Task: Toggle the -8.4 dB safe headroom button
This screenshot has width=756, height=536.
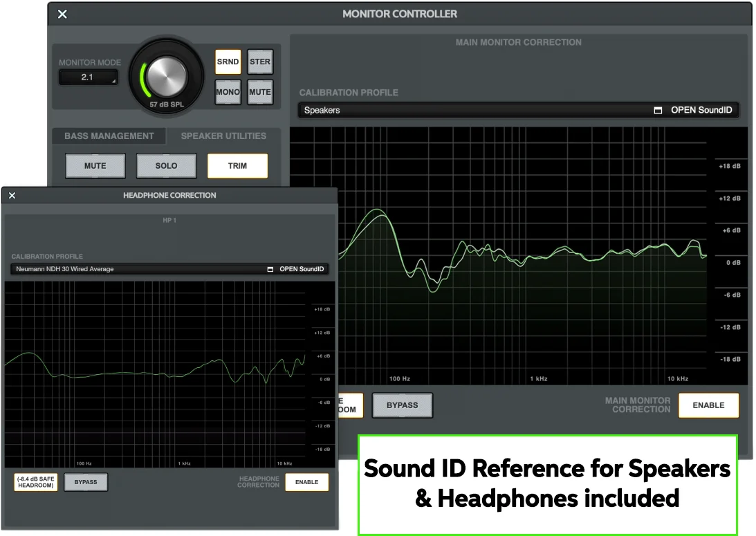Action: pos(36,482)
